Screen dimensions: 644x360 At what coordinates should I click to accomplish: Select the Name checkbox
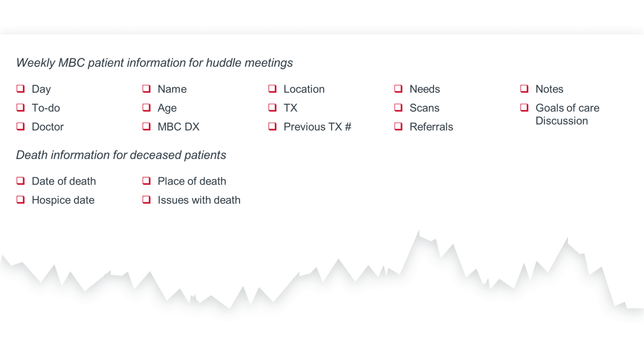click(146, 89)
